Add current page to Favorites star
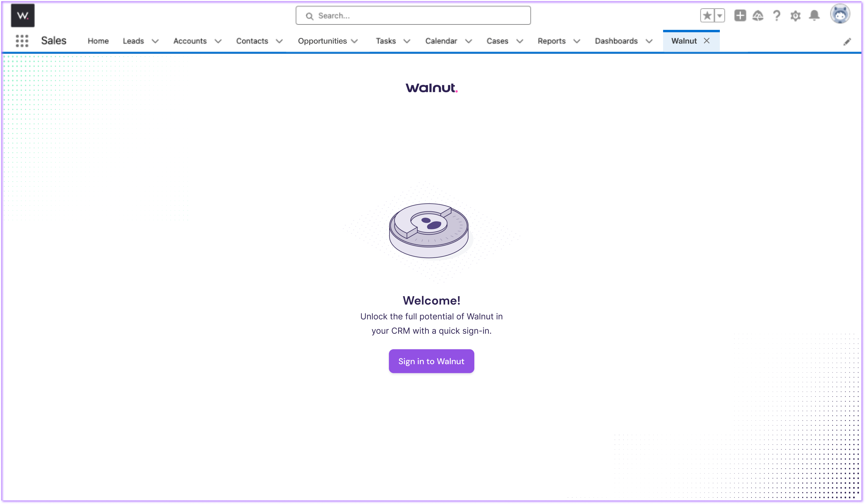 [707, 16]
